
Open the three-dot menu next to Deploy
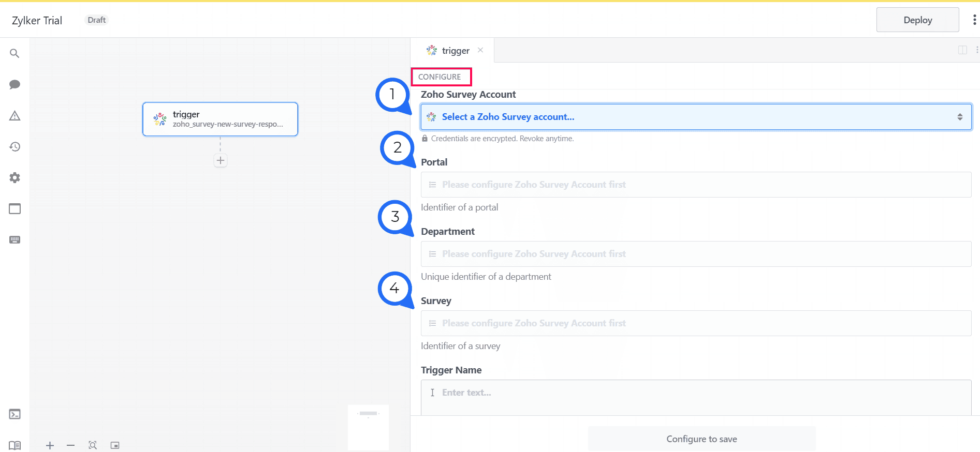974,20
